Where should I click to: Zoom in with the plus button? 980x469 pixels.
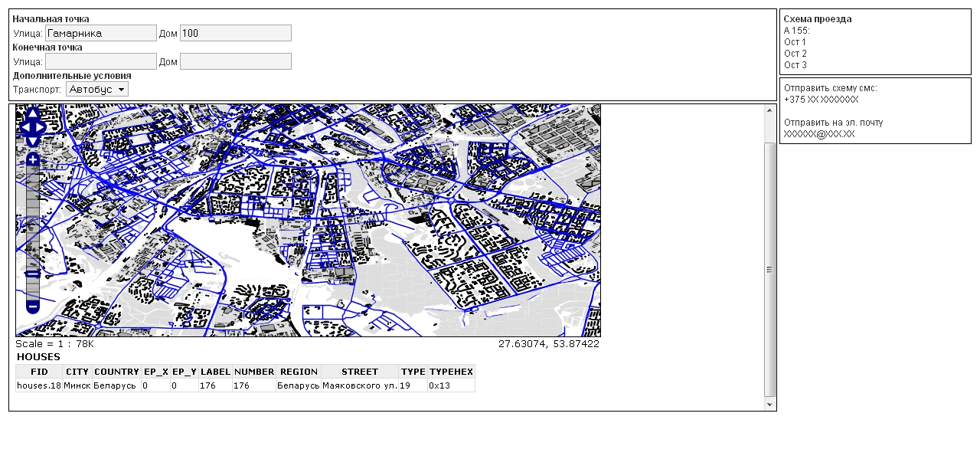[x=31, y=158]
